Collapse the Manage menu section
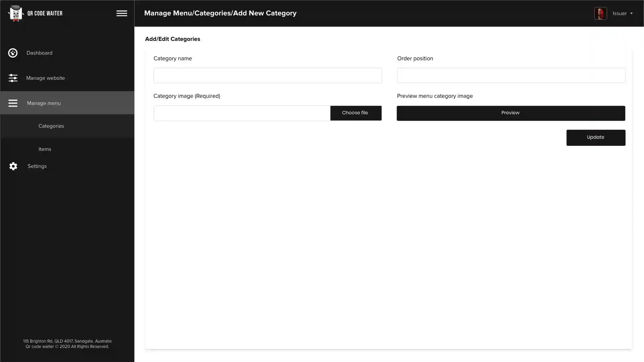644x362 pixels. pos(44,103)
